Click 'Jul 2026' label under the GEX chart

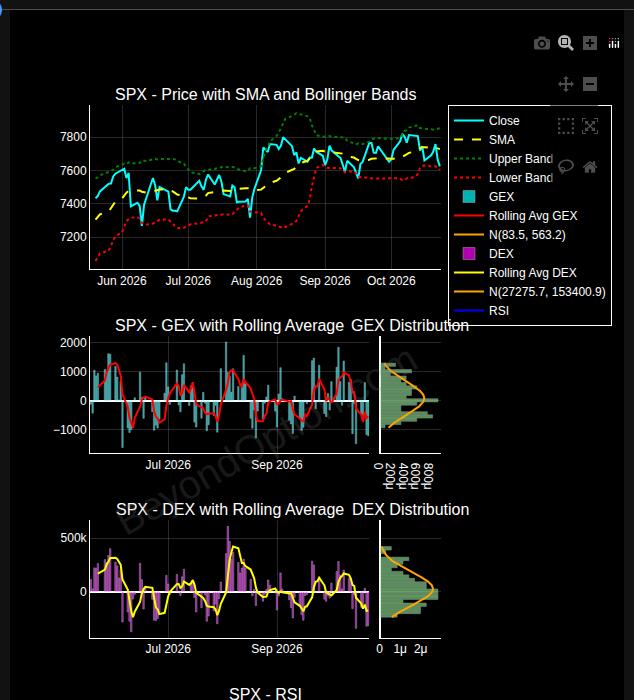pyautogui.click(x=168, y=465)
